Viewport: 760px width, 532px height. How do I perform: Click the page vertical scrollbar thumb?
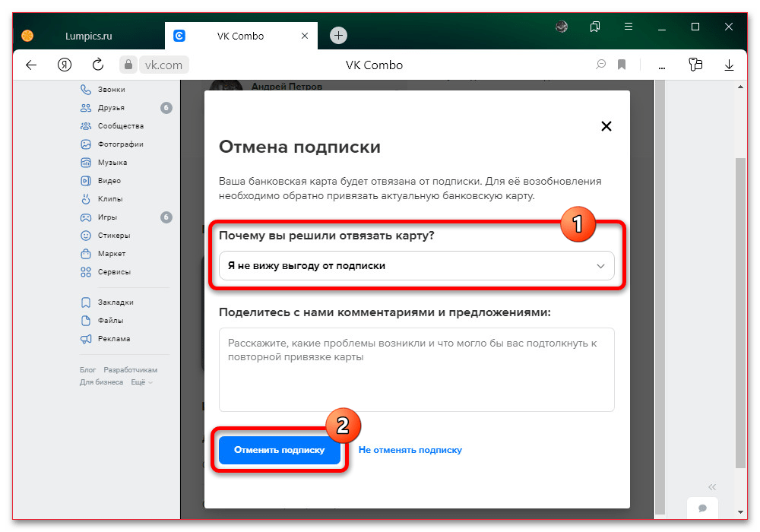pos(740,313)
